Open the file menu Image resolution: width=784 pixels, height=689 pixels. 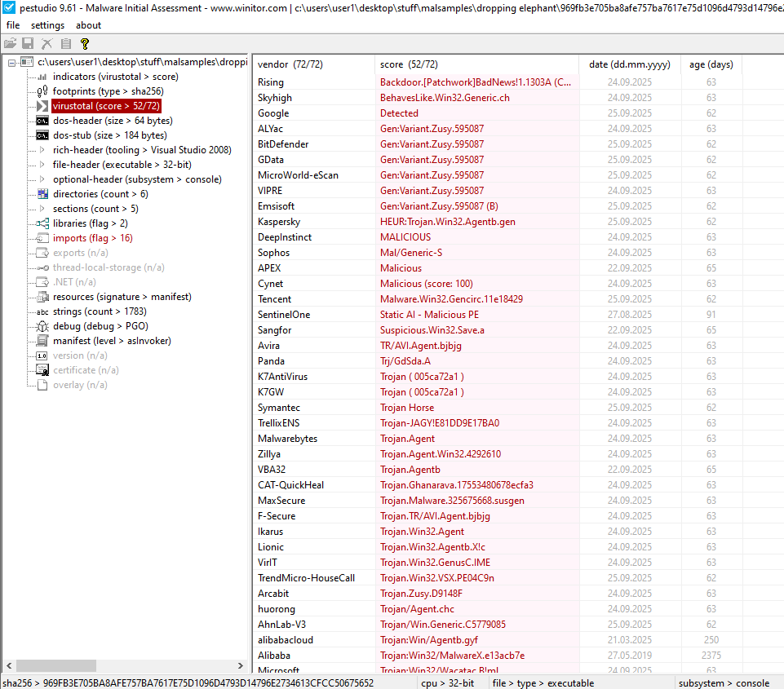pos(13,25)
